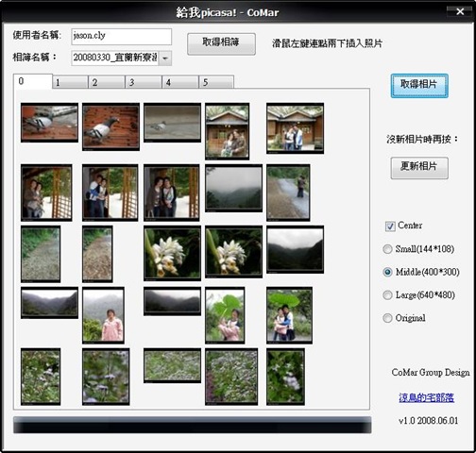Screen dimensions: 476x453
Task: Select second pigeon on red floor thumbnail
Action: [x=110, y=126]
